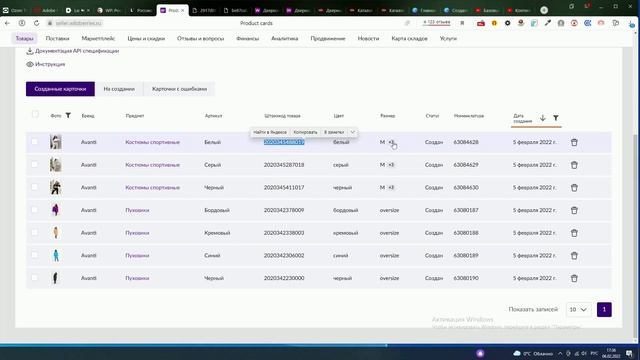The height and width of the screenshot is (360, 640).
Task: Expand the selection popup chevron
Action: click(x=353, y=132)
